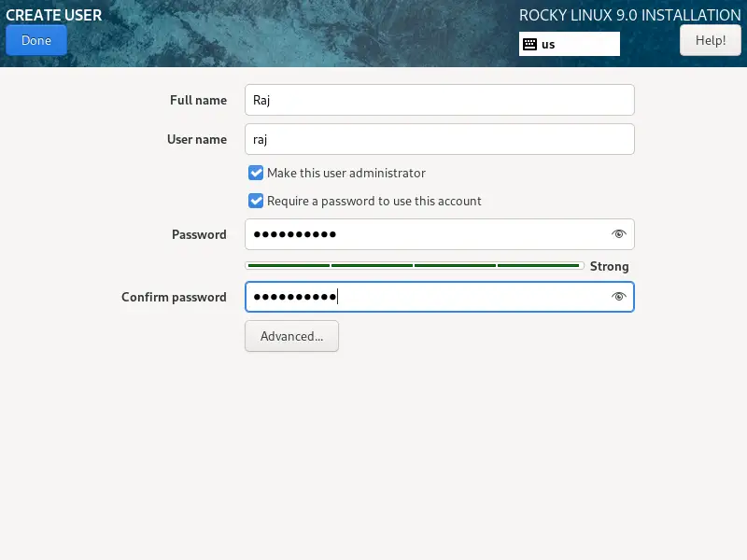Click the keyboard layout icon
The width and height of the screenshot is (747, 560).
coord(529,44)
